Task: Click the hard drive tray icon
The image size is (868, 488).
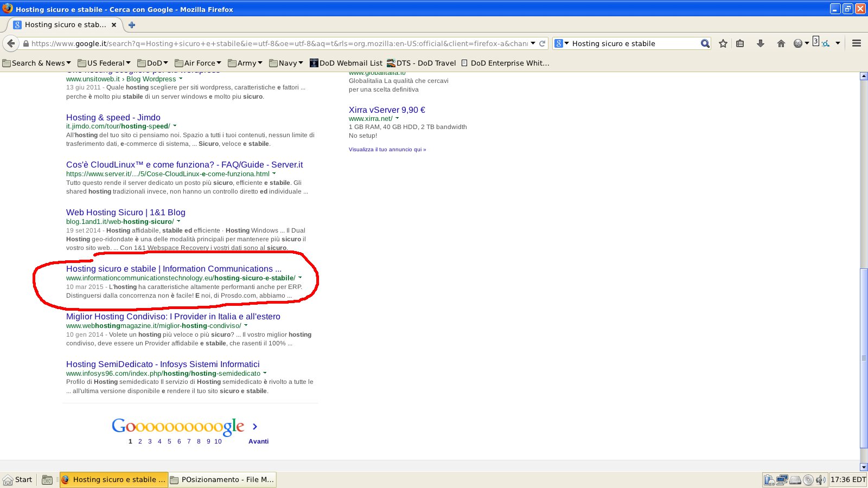Action: (795, 480)
